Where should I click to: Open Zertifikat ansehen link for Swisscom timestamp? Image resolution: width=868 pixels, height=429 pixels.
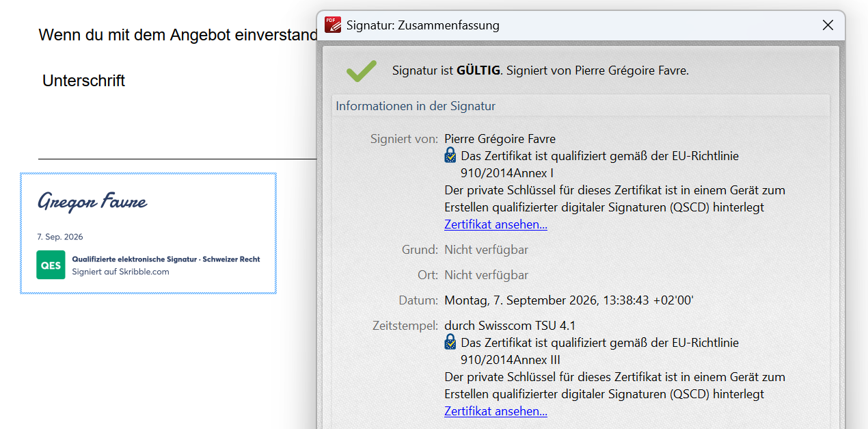pyautogui.click(x=496, y=411)
